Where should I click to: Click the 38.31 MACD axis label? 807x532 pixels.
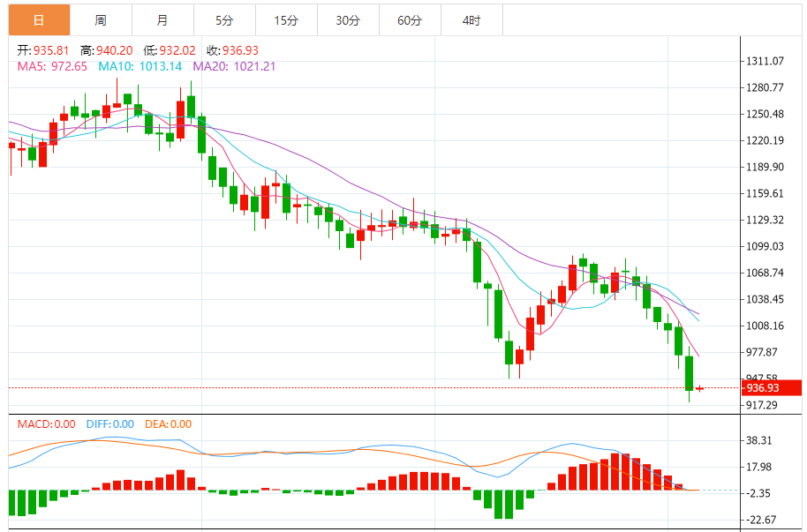[758, 441]
